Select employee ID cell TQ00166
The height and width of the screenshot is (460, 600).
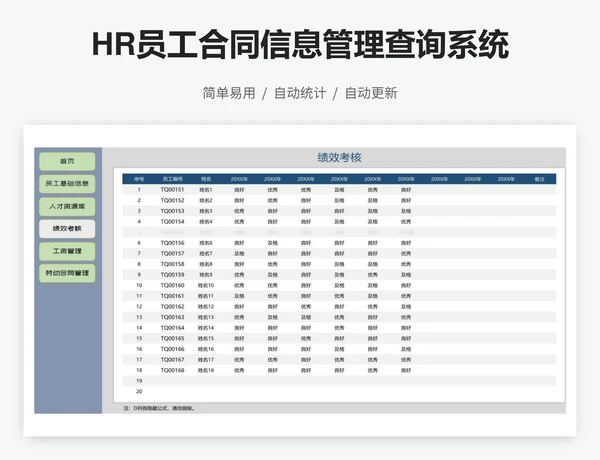(173, 349)
